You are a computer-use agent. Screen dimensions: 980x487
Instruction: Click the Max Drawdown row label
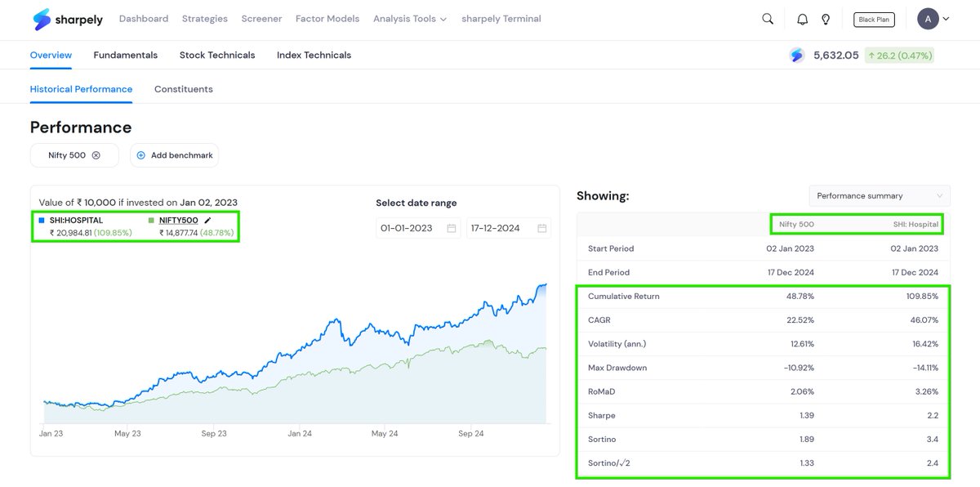(617, 368)
